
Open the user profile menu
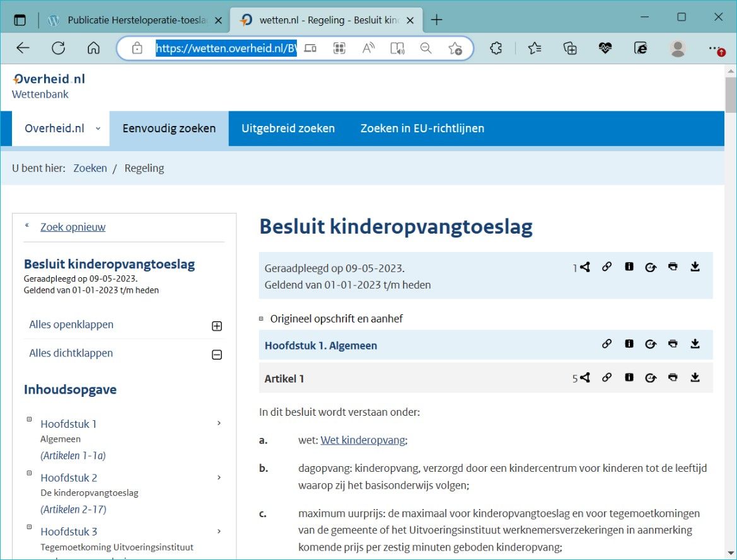point(677,48)
